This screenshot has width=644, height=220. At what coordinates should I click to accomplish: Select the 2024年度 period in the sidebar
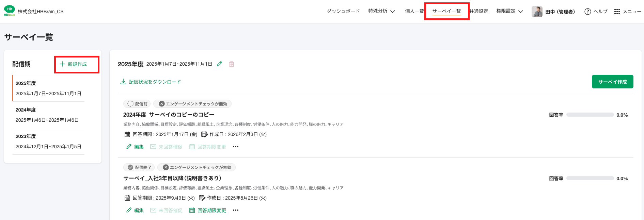pos(48,115)
